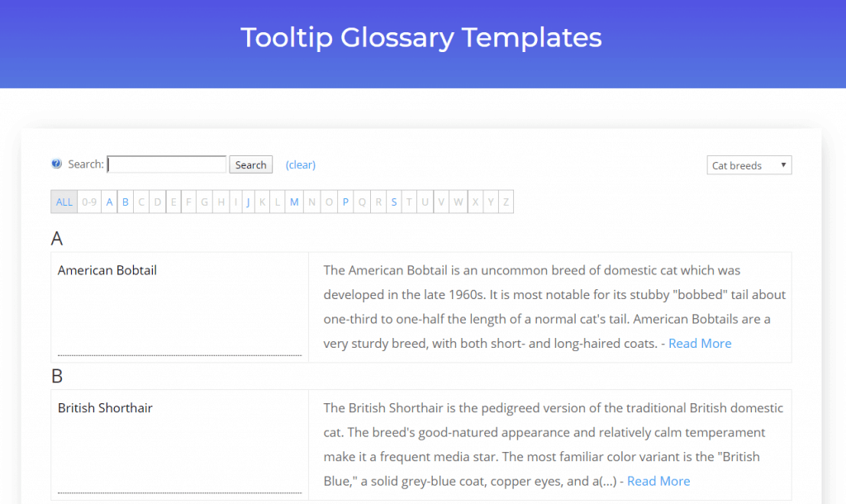This screenshot has width=846, height=504.
Task: Filter glossary by letter M
Action: (x=294, y=202)
